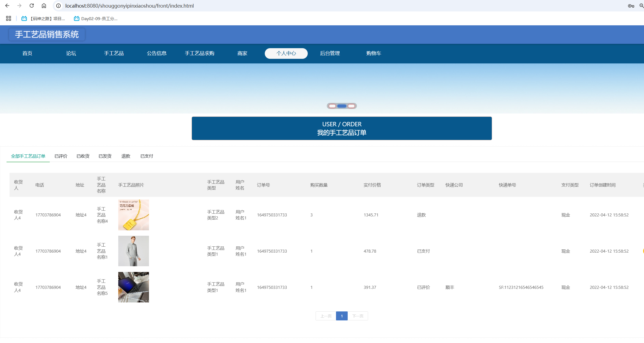
Task: Click the browser forward arrow
Action: click(19, 5)
